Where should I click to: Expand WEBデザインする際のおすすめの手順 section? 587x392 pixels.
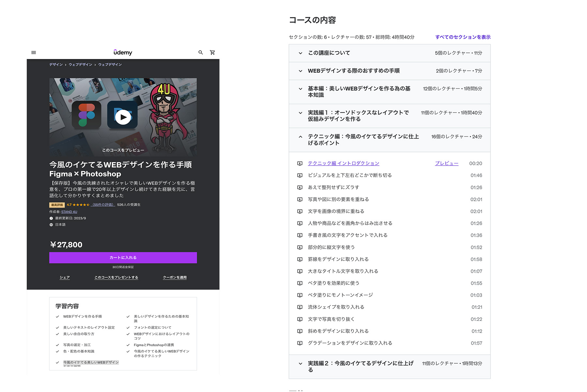pos(389,71)
